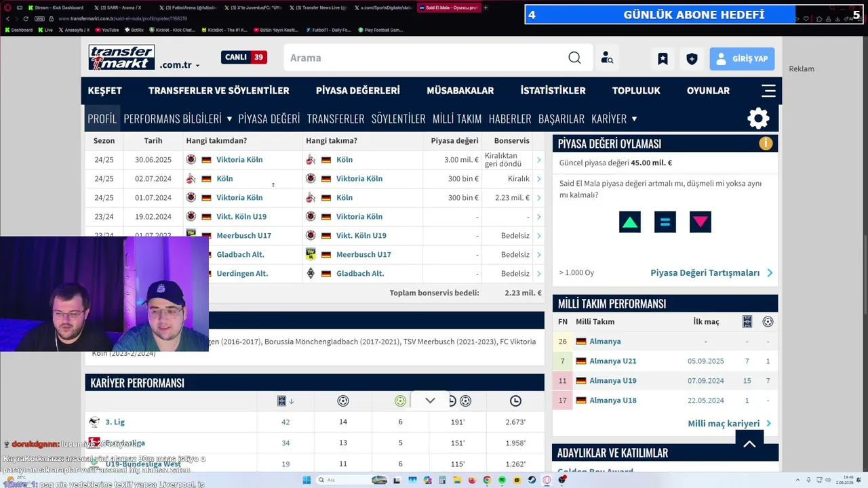Viewport: 868px width, 488px height.
Task: Open the CANLI live scores button
Action: point(244,58)
